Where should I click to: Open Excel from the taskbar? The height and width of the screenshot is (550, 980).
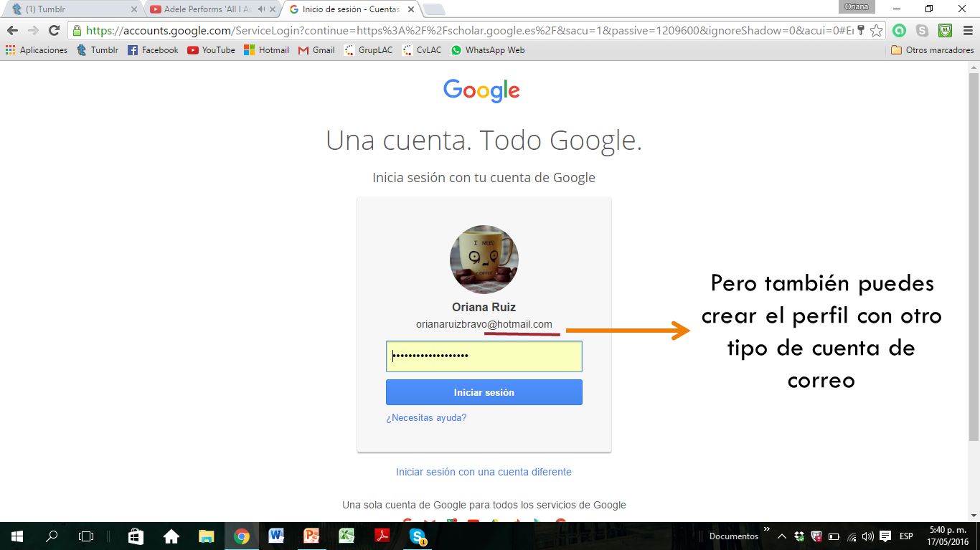point(347,536)
